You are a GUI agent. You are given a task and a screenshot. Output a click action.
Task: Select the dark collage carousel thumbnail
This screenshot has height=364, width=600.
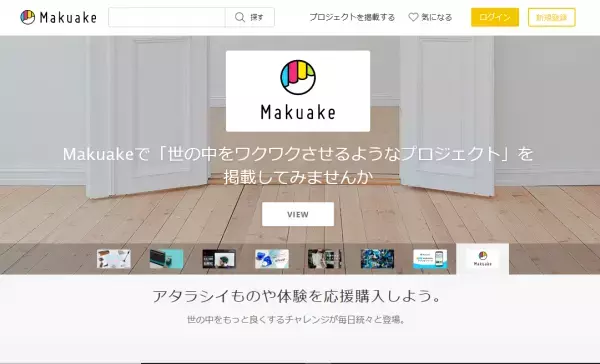click(325, 259)
